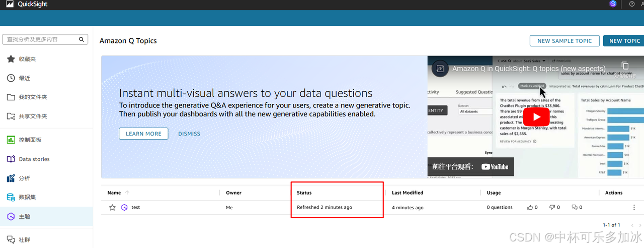644x248 pixels.
Task: Click the Recent clock icon in sidebar
Action: click(x=11, y=78)
